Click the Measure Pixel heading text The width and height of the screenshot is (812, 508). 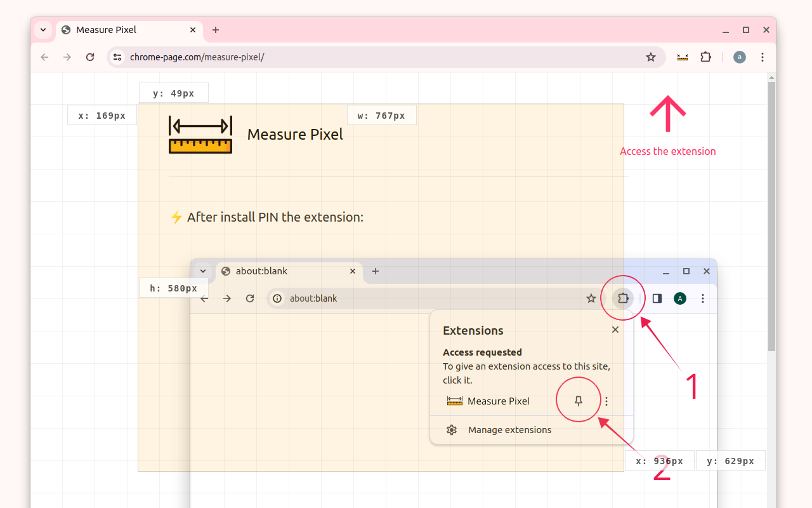(x=295, y=135)
